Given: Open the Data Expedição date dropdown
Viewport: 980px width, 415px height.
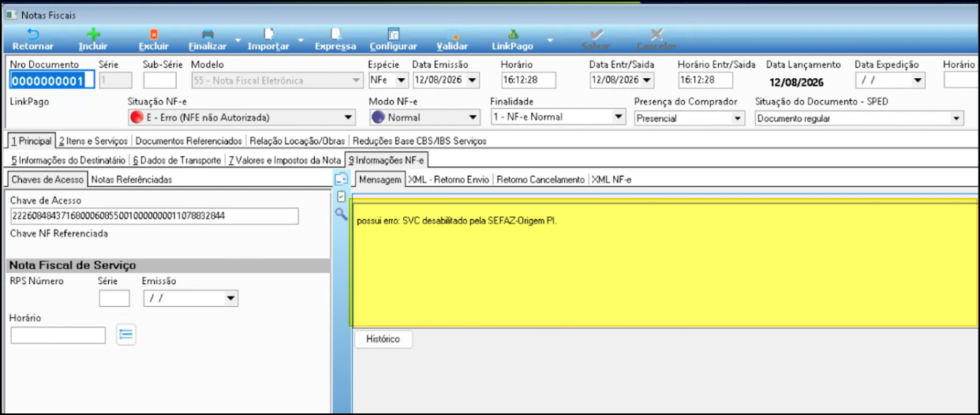Looking at the screenshot, I should click(918, 80).
